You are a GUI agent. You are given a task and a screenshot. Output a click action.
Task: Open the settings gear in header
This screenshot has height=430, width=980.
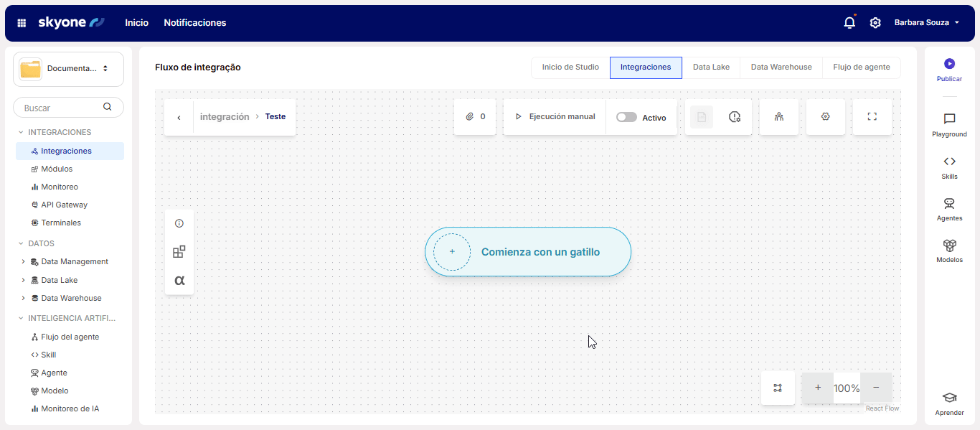(x=875, y=23)
